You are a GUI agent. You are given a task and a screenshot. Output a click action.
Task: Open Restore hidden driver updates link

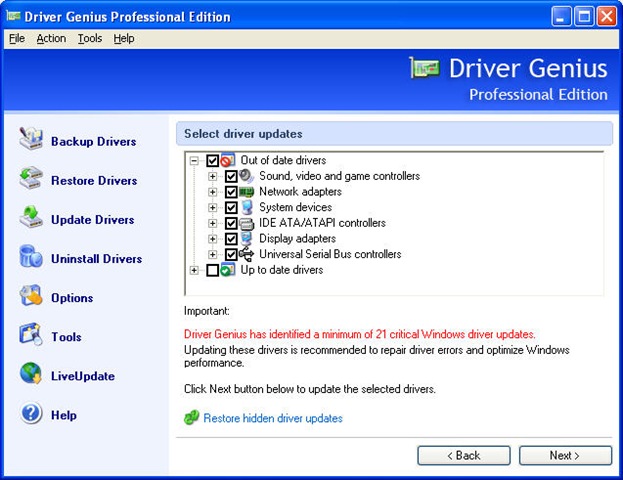pos(273,418)
